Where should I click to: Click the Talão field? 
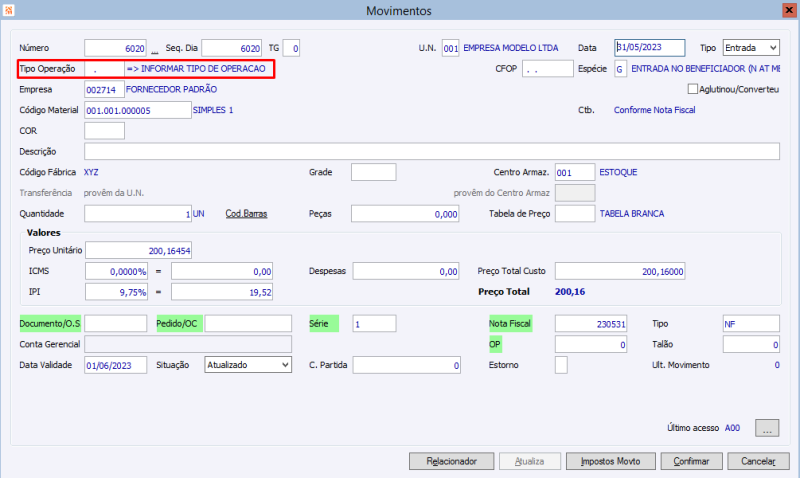(x=751, y=344)
